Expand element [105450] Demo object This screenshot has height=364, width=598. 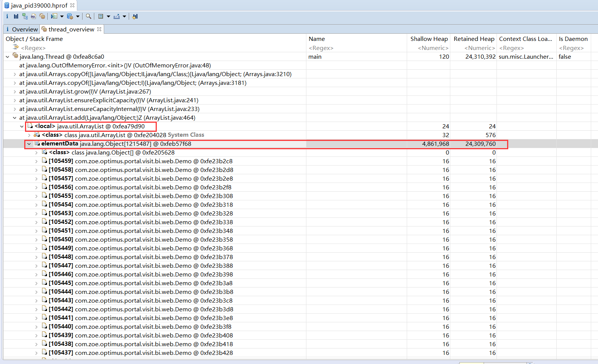point(36,240)
